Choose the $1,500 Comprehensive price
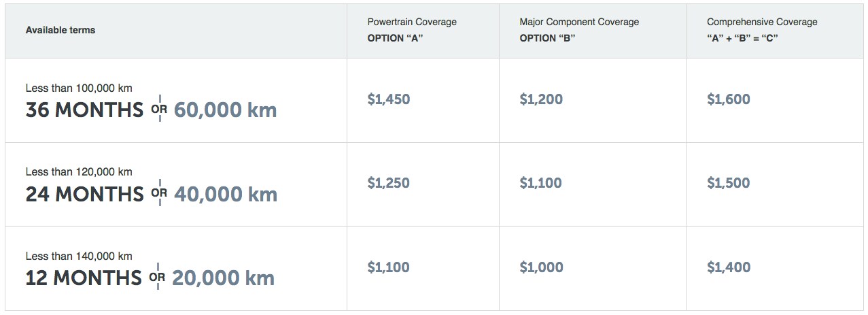 coord(729,183)
